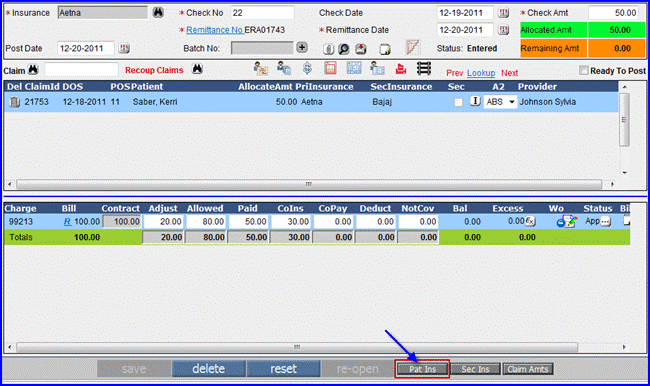Click the Lookup link
The height and width of the screenshot is (386, 650).
coord(481,73)
